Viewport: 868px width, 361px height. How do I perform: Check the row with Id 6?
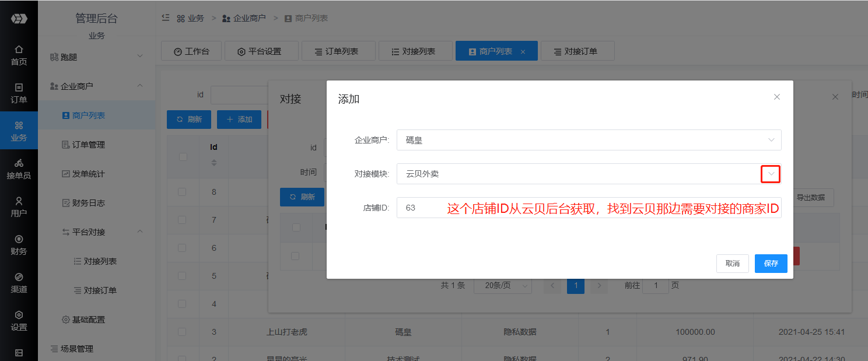pos(182,248)
